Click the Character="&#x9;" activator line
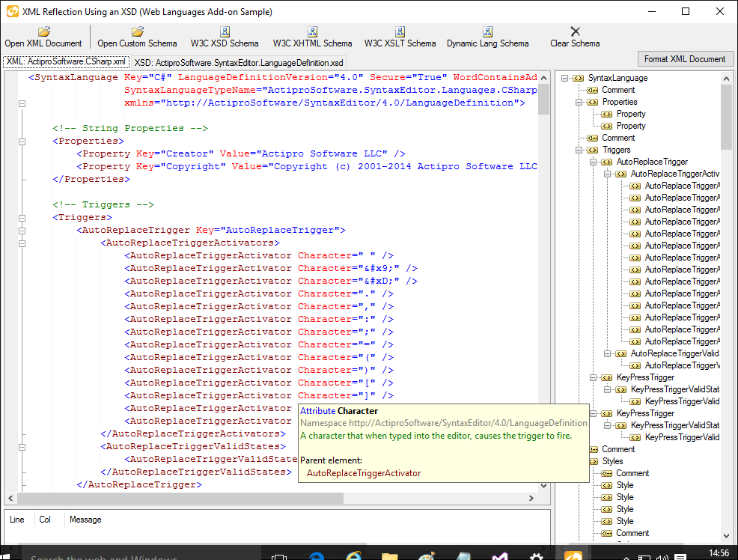 (x=271, y=268)
